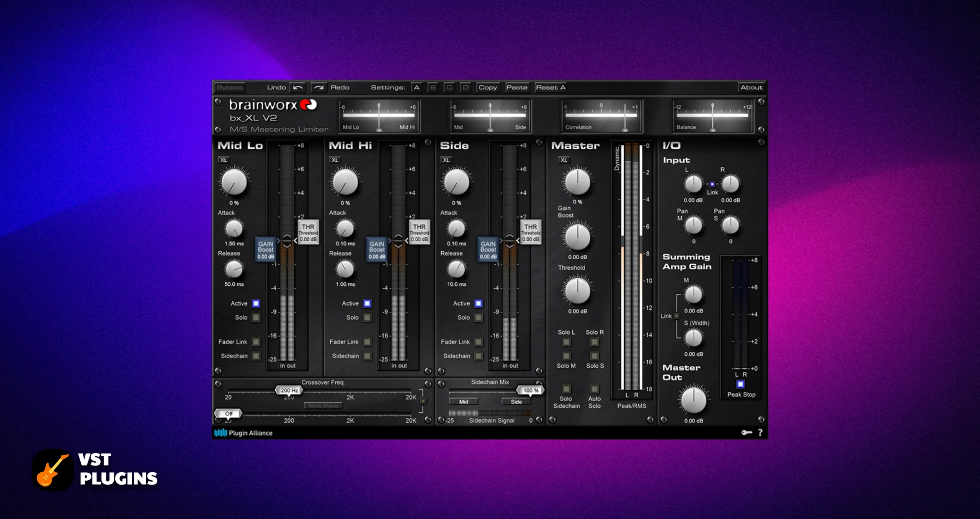Click Mid Hi GAIN Boost fader tag
This screenshot has height=519, width=980.
point(377,249)
